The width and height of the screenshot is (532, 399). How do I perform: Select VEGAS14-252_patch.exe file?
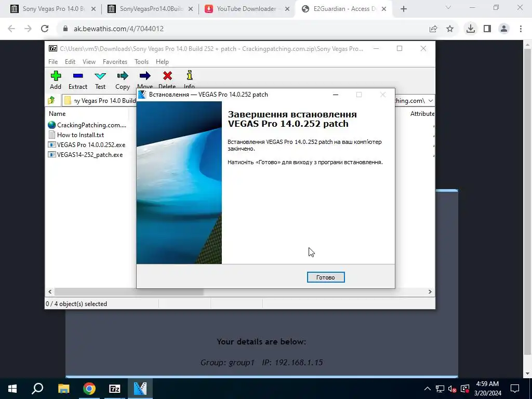86,155
